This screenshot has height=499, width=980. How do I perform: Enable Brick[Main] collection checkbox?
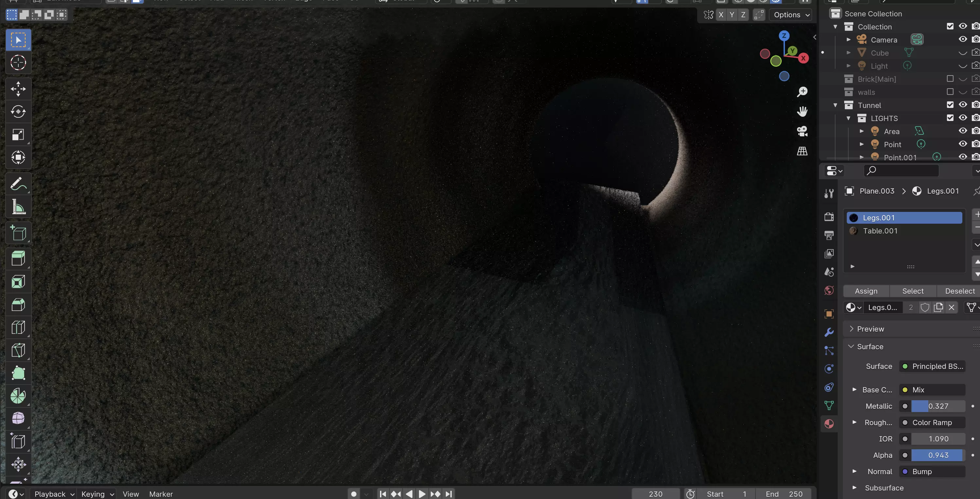point(950,79)
